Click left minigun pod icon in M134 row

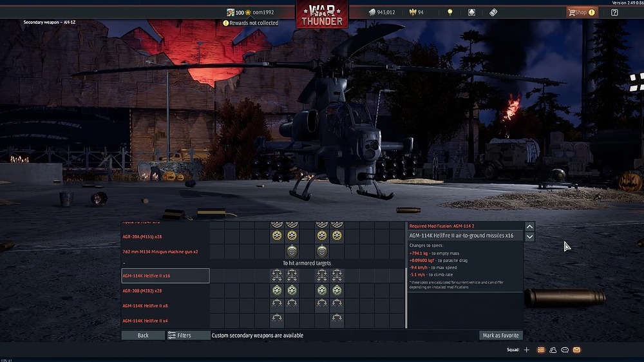click(x=292, y=251)
